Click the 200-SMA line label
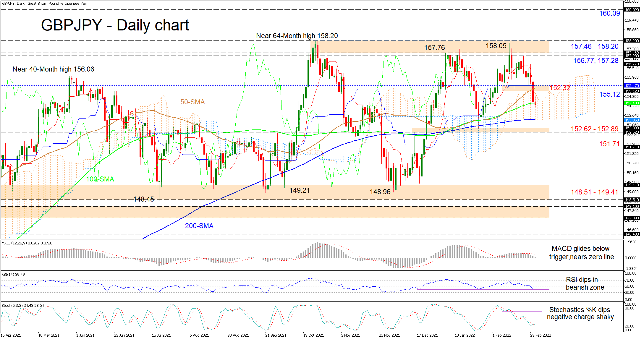644x339 pixels. tap(199, 226)
